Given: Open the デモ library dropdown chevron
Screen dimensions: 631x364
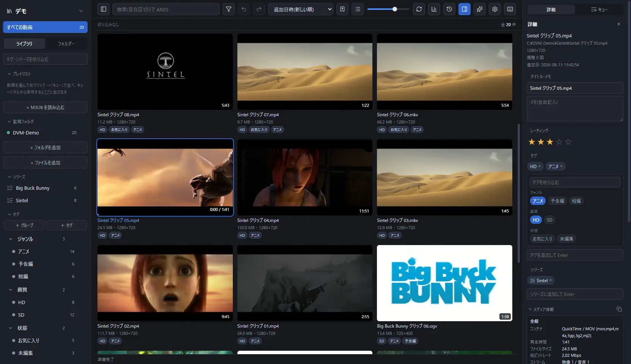Looking at the screenshot, I should [x=81, y=11].
